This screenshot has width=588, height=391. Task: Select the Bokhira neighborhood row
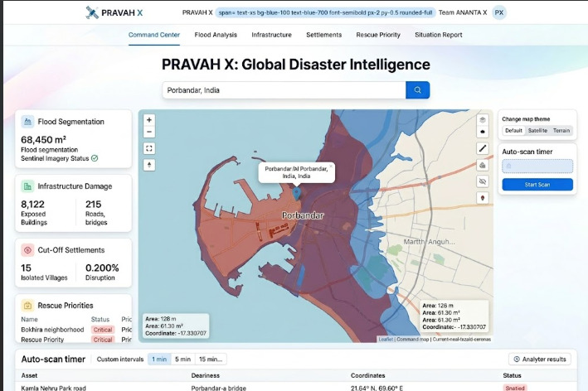pos(76,330)
